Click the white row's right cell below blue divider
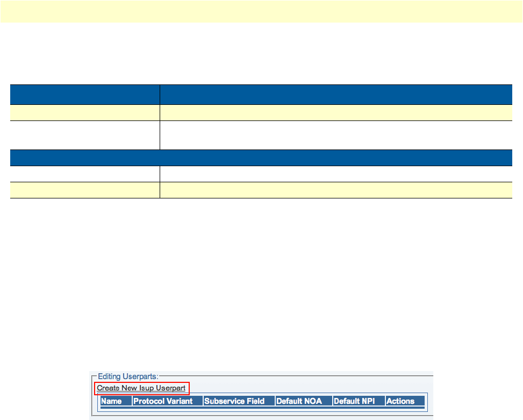Viewport: 523px width, 420px height. (x=336, y=174)
